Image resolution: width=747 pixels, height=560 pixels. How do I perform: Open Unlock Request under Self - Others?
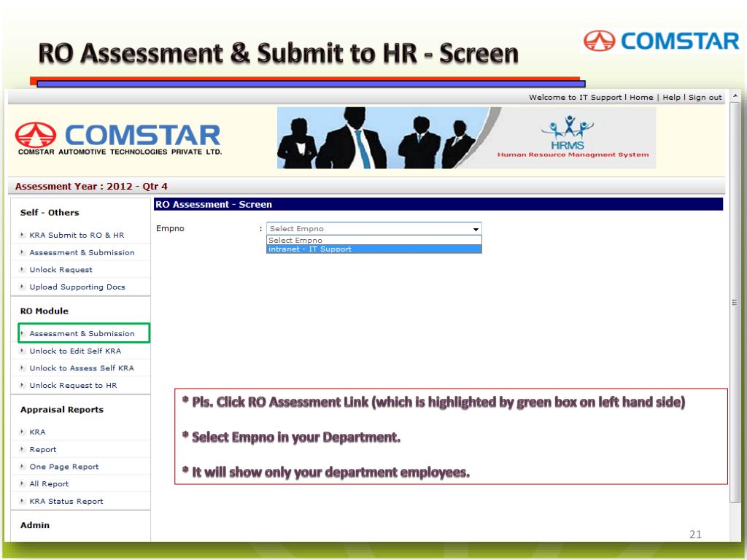(x=61, y=270)
